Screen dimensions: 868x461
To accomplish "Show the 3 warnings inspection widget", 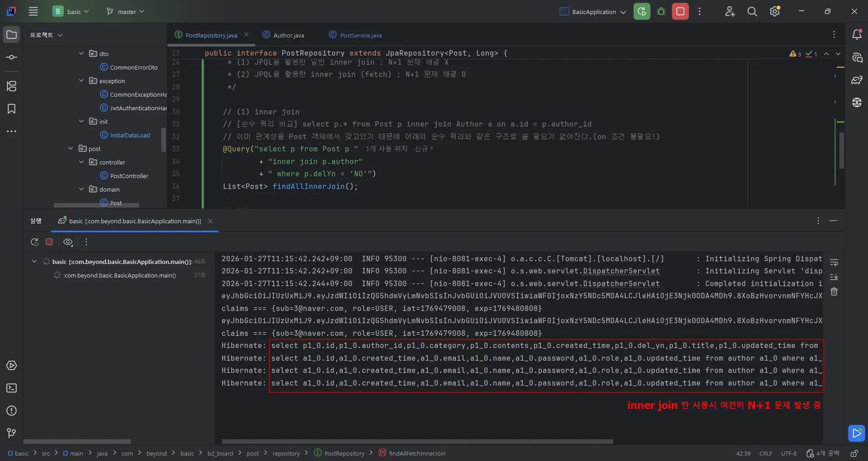I will pyautogui.click(x=795, y=54).
